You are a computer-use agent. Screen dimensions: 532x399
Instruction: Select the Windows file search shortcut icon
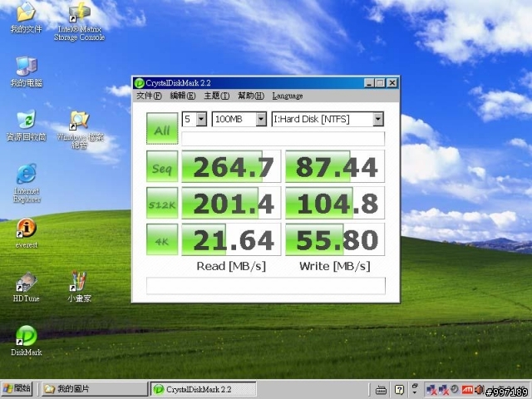80,120
